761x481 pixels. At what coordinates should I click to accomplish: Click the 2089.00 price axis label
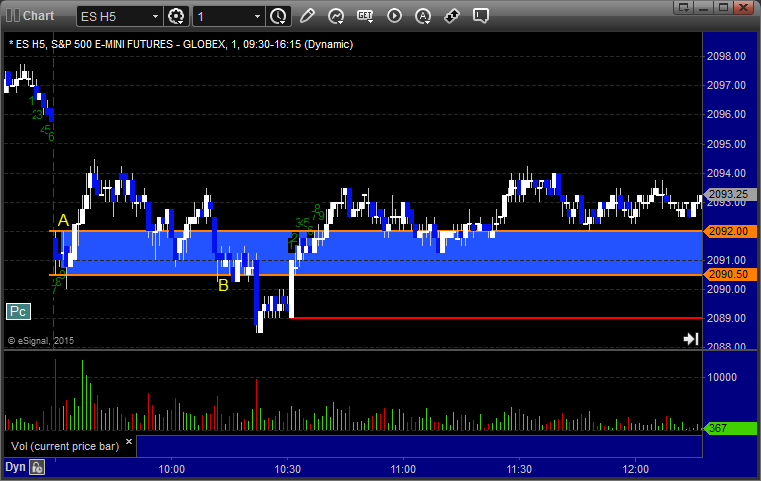point(726,318)
